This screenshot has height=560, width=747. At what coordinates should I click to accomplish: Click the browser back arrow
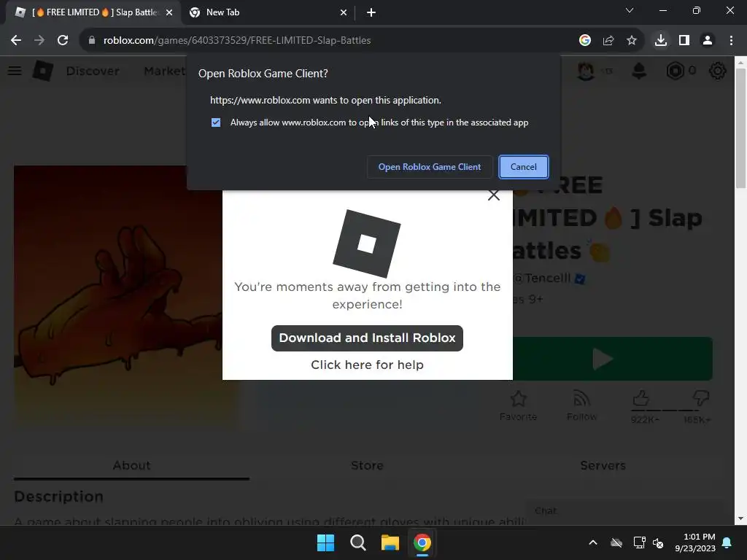16,41
